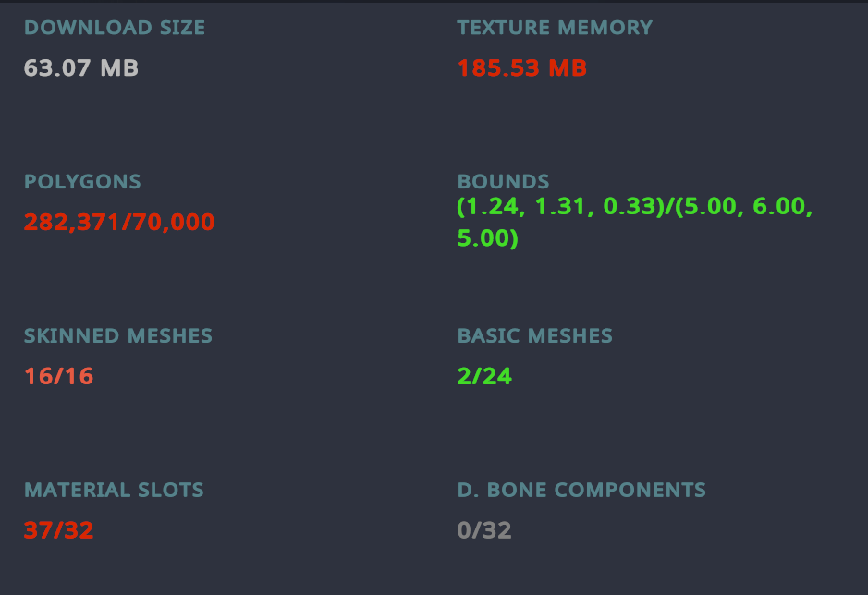The width and height of the screenshot is (868, 595).
Task: Click the D. Bone Components heading
Action: 581,491
